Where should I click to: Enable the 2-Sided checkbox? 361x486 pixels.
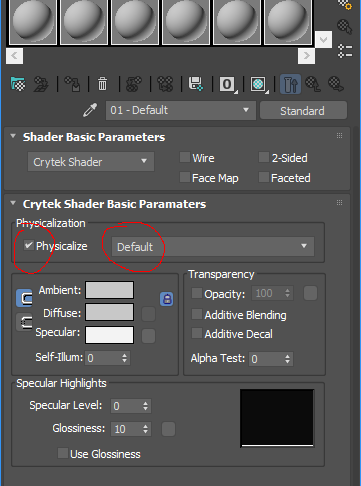click(x=264, y=157)
